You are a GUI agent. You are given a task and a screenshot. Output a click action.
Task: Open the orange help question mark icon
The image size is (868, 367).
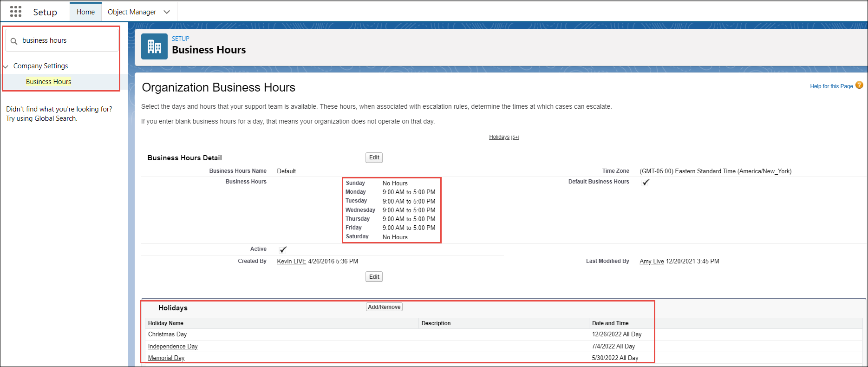pyautogui.click(x=859, y=85)
